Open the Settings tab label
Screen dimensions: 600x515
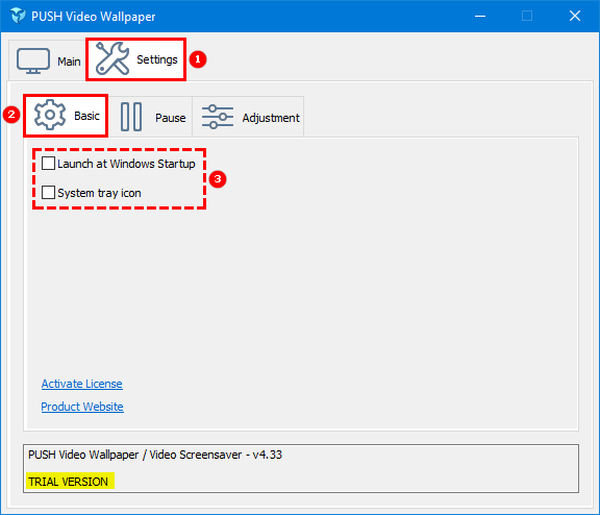click(157, 60)
